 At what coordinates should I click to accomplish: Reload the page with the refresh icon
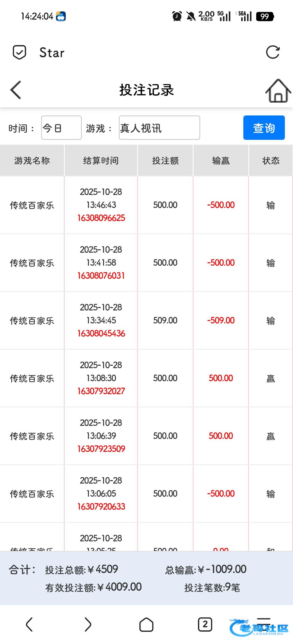coord(273,52)
